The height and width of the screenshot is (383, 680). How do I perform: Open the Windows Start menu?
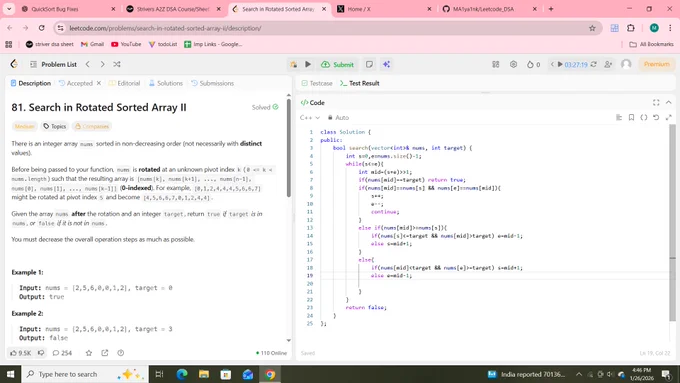click(x=10, y=374)
